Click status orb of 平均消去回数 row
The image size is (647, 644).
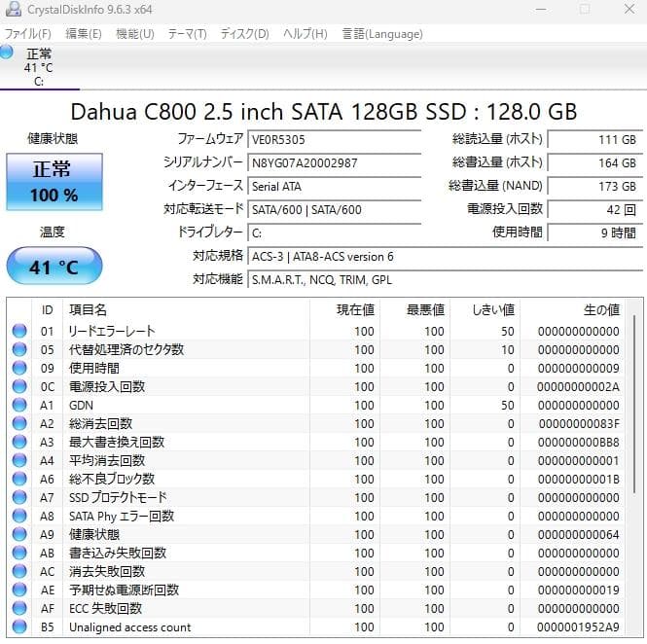(x=19, y=460)
